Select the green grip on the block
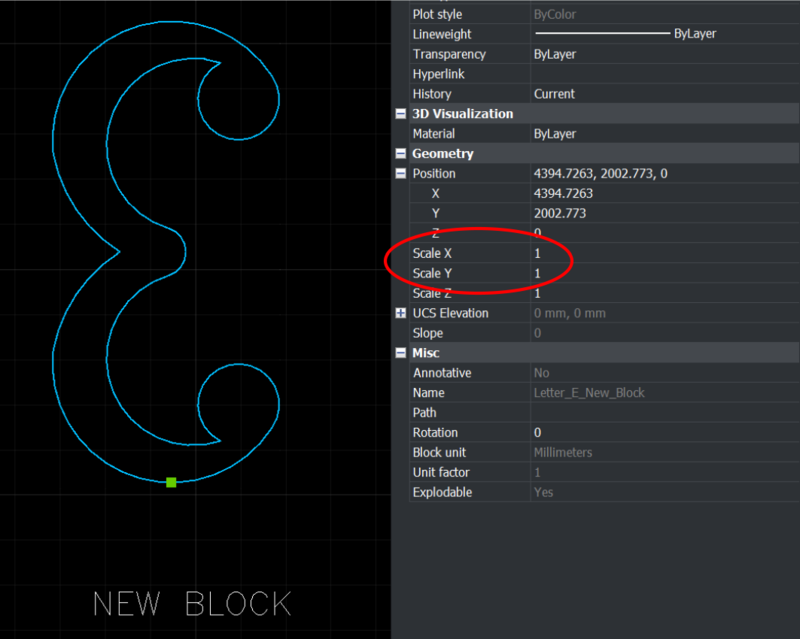 tap(170, 481)
